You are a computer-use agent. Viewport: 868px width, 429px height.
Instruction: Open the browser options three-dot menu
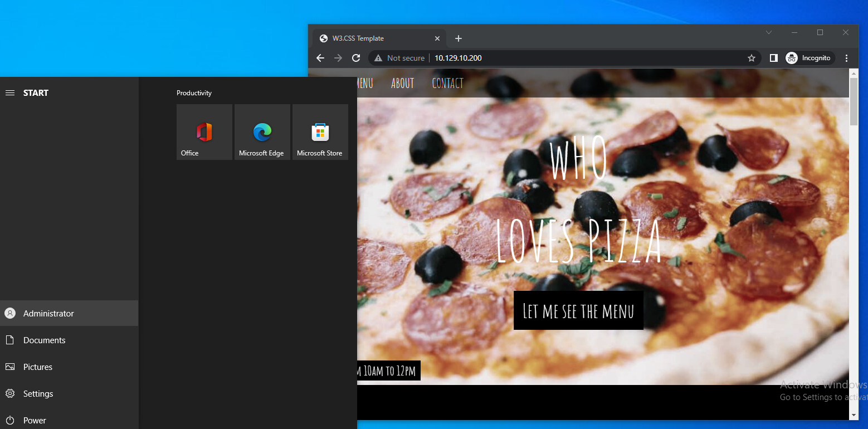[x=847, y=58]
